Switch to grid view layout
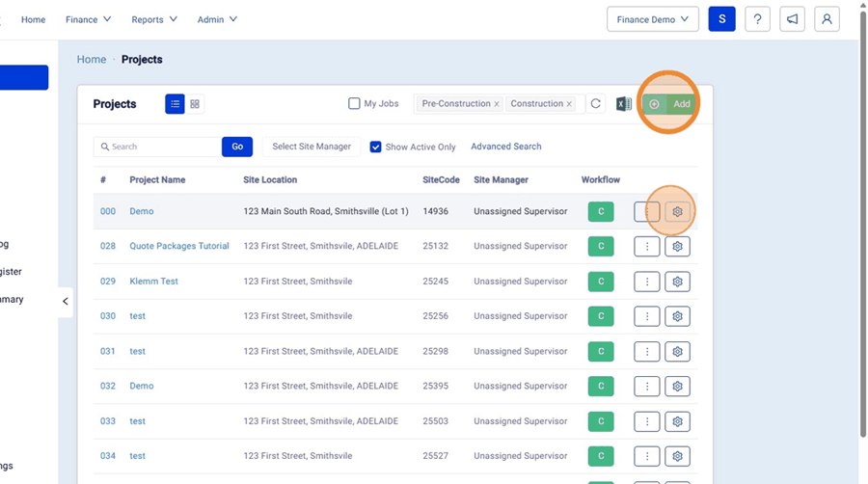 (195, 104)
